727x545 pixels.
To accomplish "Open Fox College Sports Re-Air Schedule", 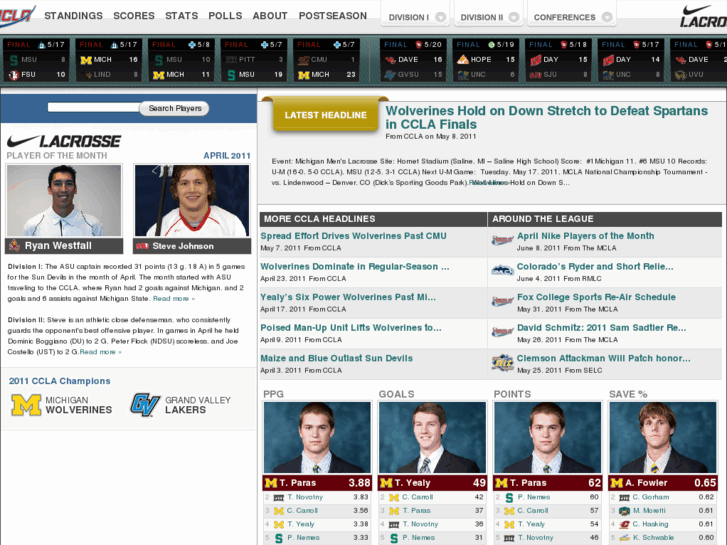I will [596, 297].
